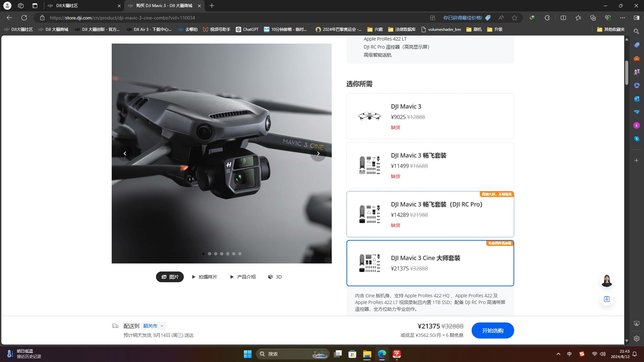644x362 pixels.
Task: Open the 产品介绍 video tab
Action: (243, 277)
